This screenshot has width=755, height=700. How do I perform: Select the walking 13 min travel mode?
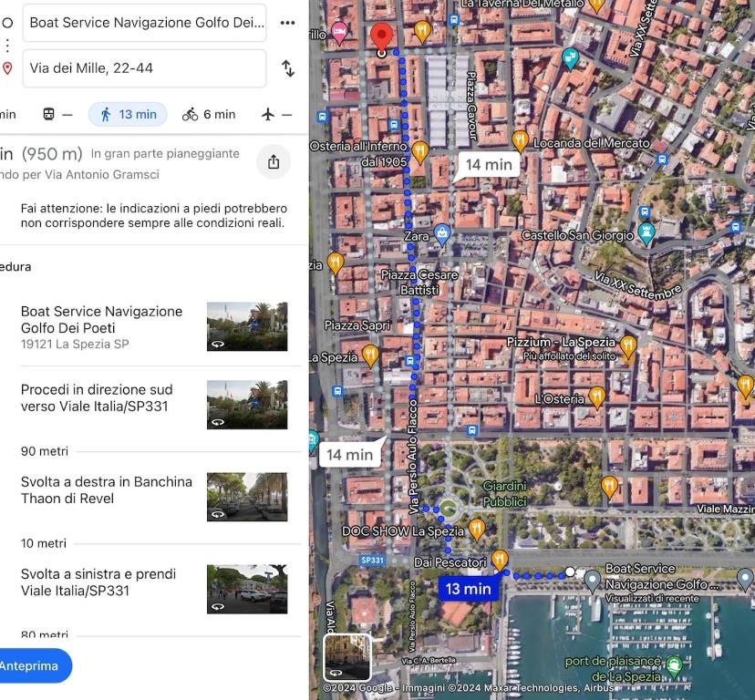click(x=128, y=115)
